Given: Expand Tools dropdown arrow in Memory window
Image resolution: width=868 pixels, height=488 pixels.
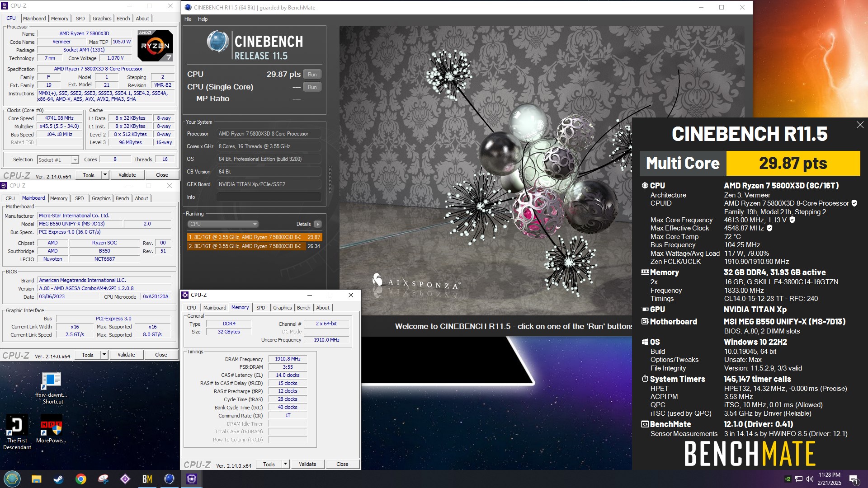Looking at the screenshot, I should pyautogui.click(x=285, y=464).
